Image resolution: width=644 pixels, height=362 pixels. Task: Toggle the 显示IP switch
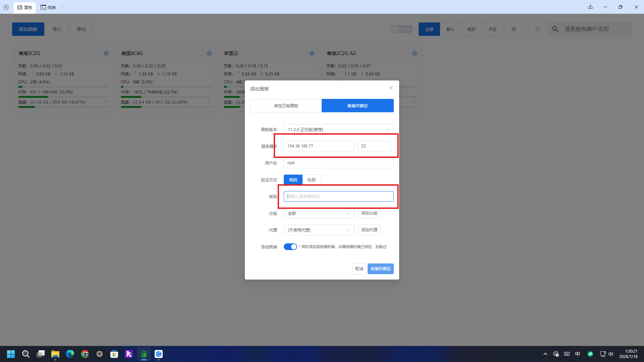point(402,29)
